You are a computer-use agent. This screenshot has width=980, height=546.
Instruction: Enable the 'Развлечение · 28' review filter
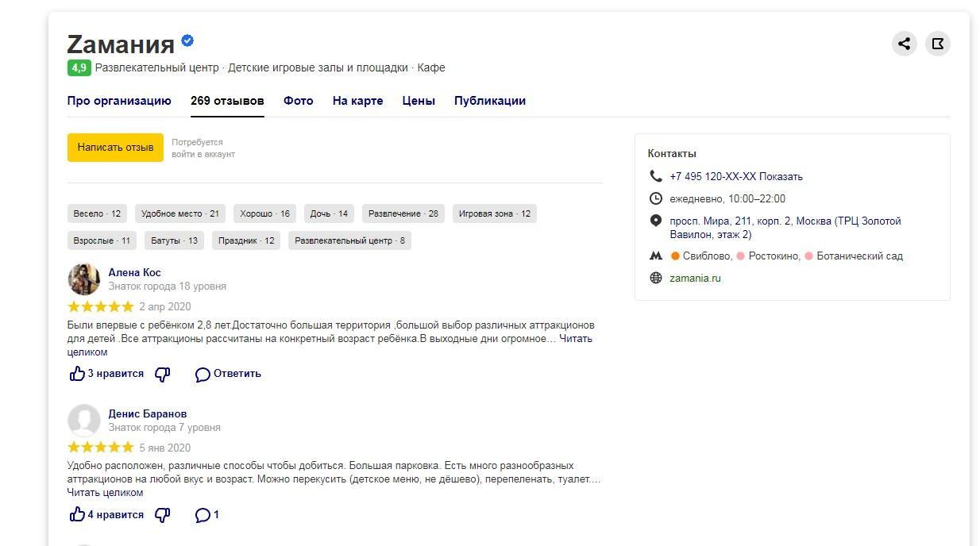coord(403,213)
